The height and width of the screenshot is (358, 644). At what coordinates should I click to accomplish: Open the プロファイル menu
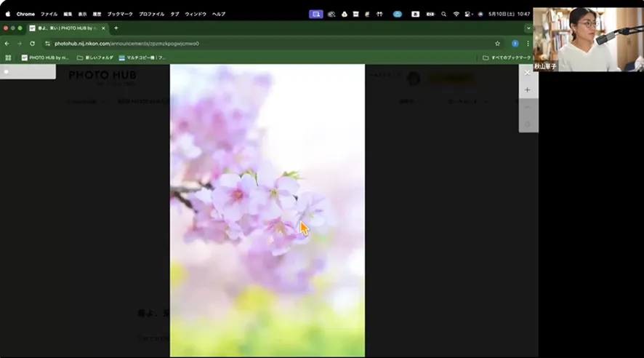point(152,14)
